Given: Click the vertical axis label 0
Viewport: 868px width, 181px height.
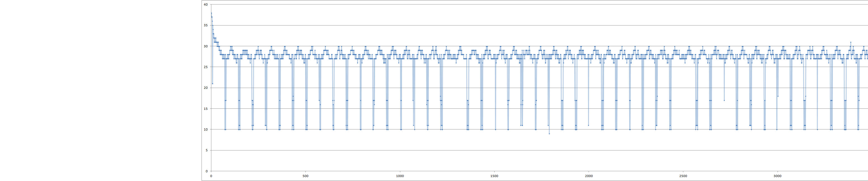Looking at the screenshot, I should tap(207, 171).
